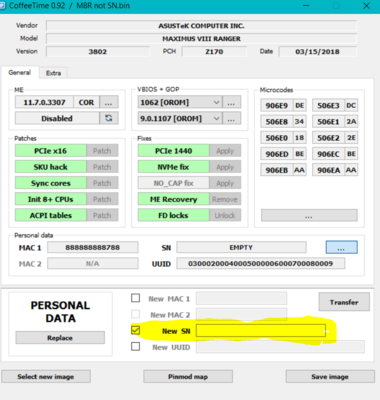
Task: Switch to the Extra tab
Action: click(53, 73)
